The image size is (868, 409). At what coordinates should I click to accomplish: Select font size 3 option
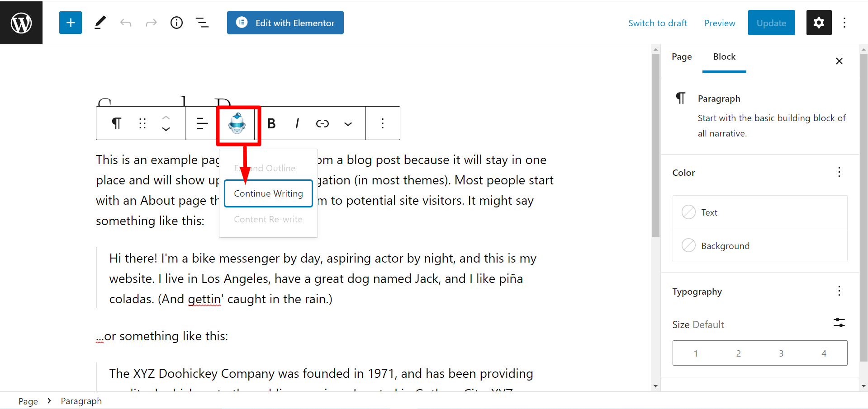(x=781, y=353)
